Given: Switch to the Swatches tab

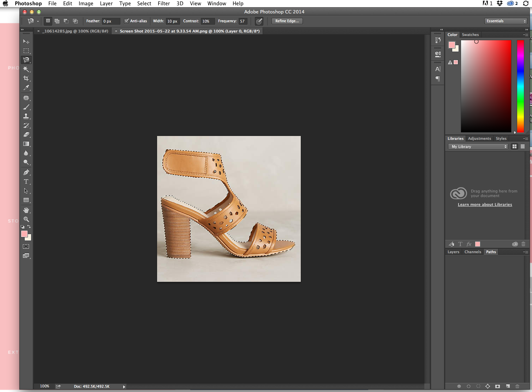Looking at the screenshot, I should (470, 35).
